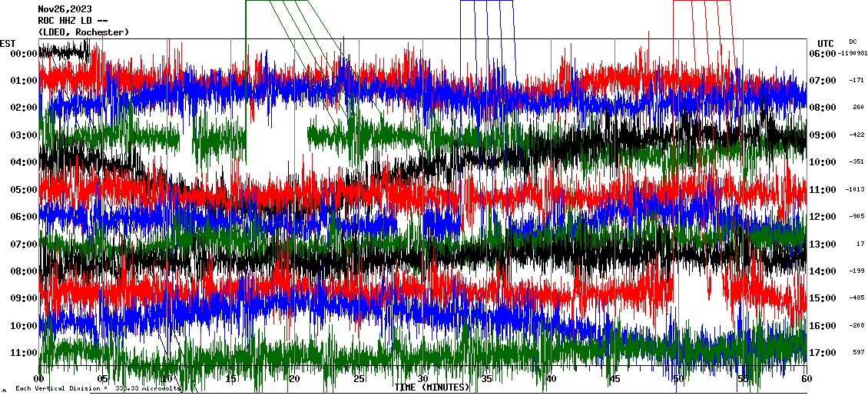Click the 12:00 UTC row label
Image resolution: width=868 pixels, height=399 pixels.
(x=822, y=217)
